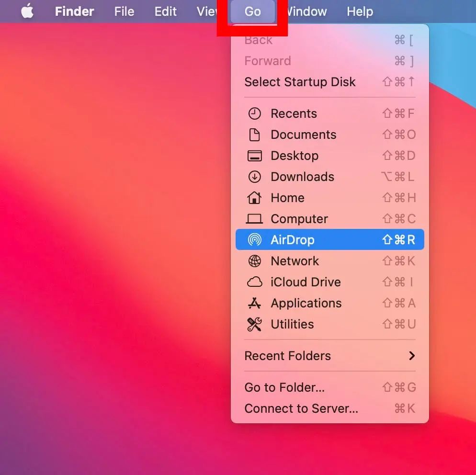Select the Documents entry text

303,135
